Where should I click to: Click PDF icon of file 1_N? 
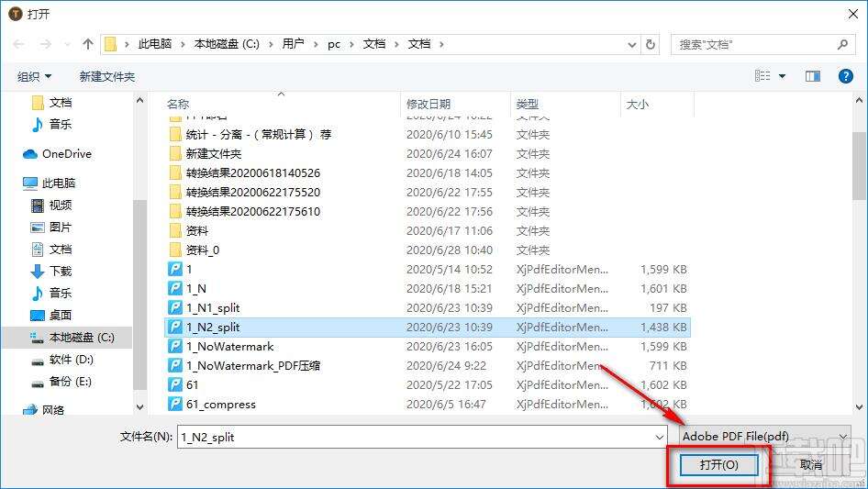(x=175, y=288)
